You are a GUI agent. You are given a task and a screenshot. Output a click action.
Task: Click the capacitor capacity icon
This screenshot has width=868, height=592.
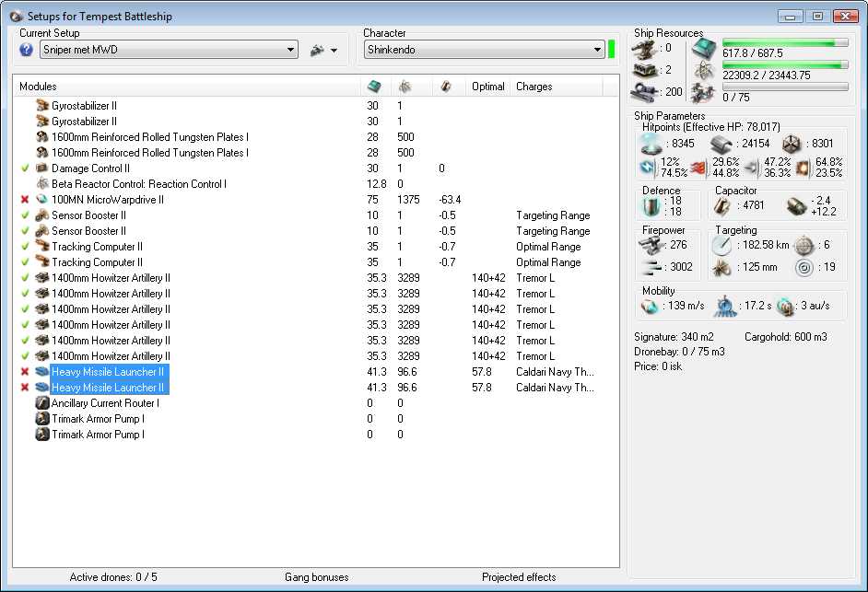pos(724,204)
